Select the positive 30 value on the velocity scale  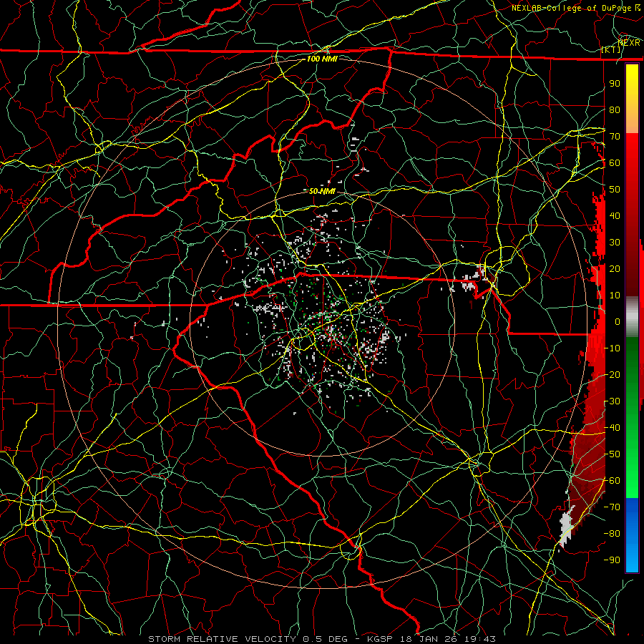pos(615,243)
